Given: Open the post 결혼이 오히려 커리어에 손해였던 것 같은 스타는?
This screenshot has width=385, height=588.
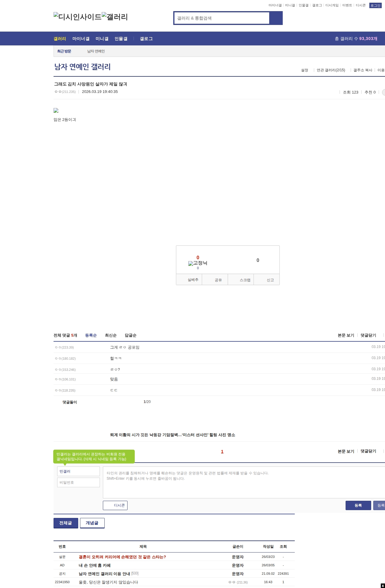Looking at the screenshot, I should click(122, 557).
